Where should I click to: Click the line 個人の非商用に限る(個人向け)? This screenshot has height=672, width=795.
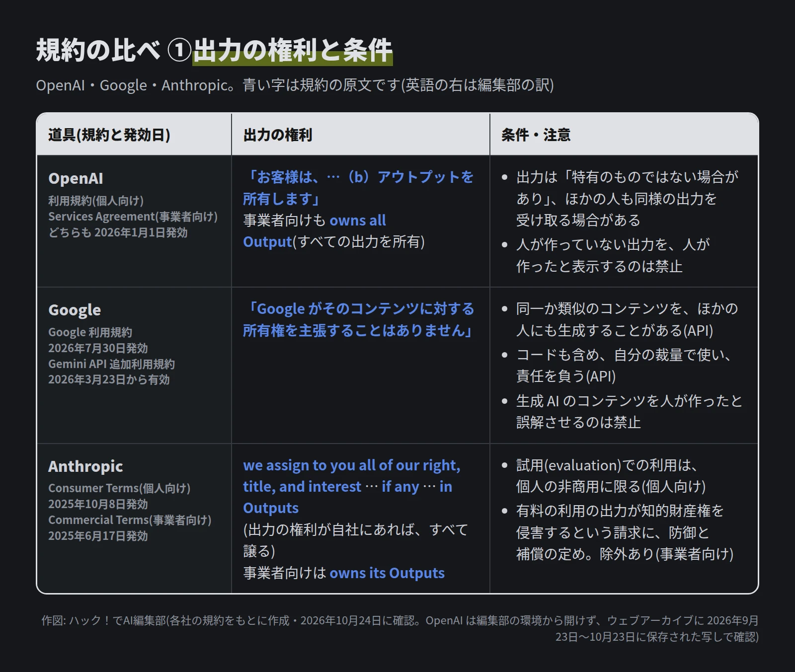tap(611, 487)
